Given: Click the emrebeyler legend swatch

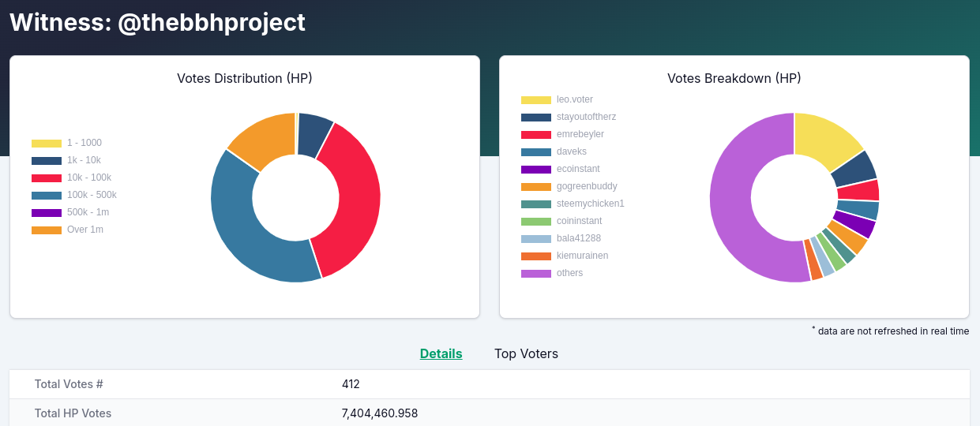Looking at the screenshot, I should point(536,135).
